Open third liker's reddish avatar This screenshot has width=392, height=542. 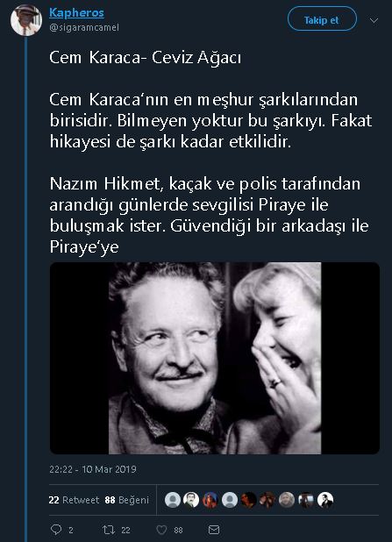click(210, 500)
